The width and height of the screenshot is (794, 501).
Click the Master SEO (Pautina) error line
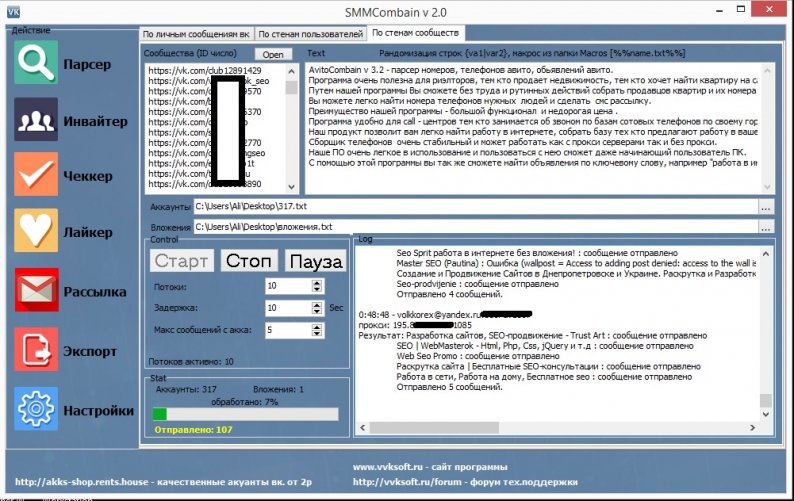point(576,263)
